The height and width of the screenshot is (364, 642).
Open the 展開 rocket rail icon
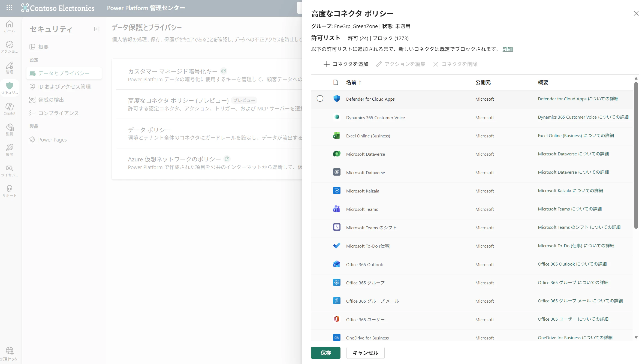[x=10, y=150]
